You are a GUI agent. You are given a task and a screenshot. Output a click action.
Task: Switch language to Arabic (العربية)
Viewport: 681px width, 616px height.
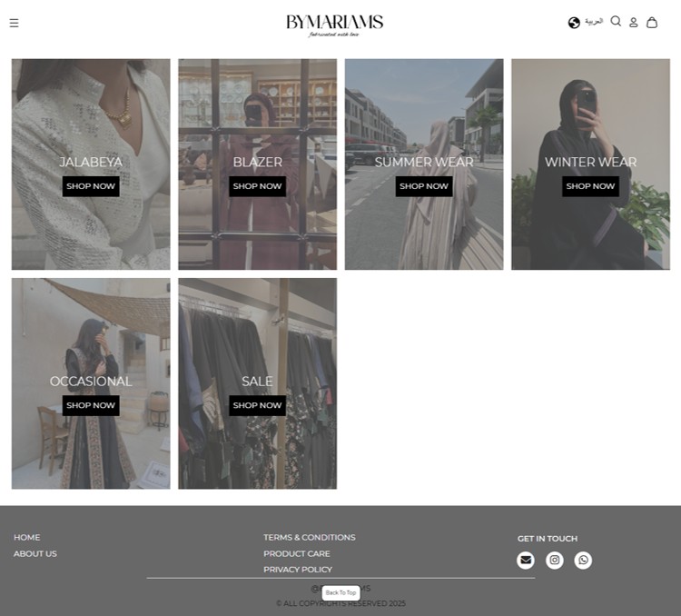594,21
